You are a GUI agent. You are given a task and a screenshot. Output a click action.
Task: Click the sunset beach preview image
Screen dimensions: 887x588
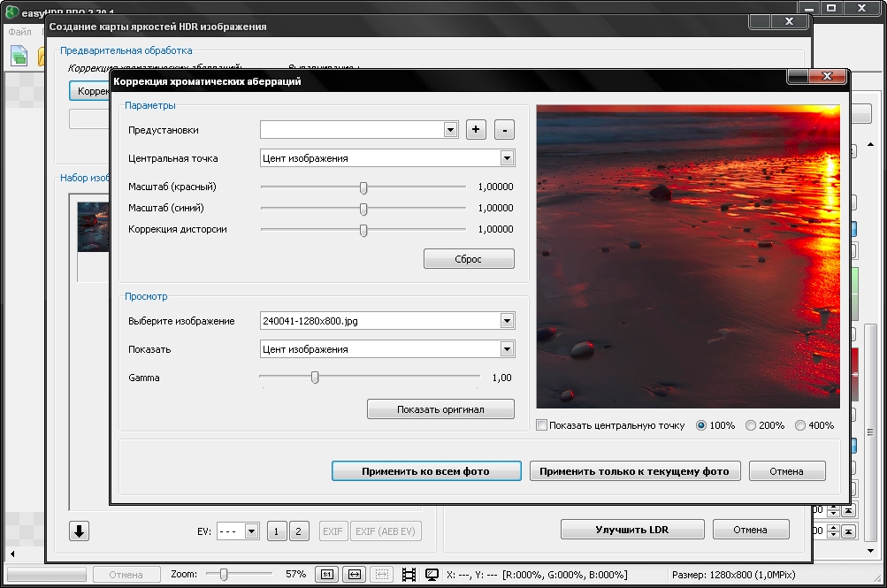coord(686,256)
